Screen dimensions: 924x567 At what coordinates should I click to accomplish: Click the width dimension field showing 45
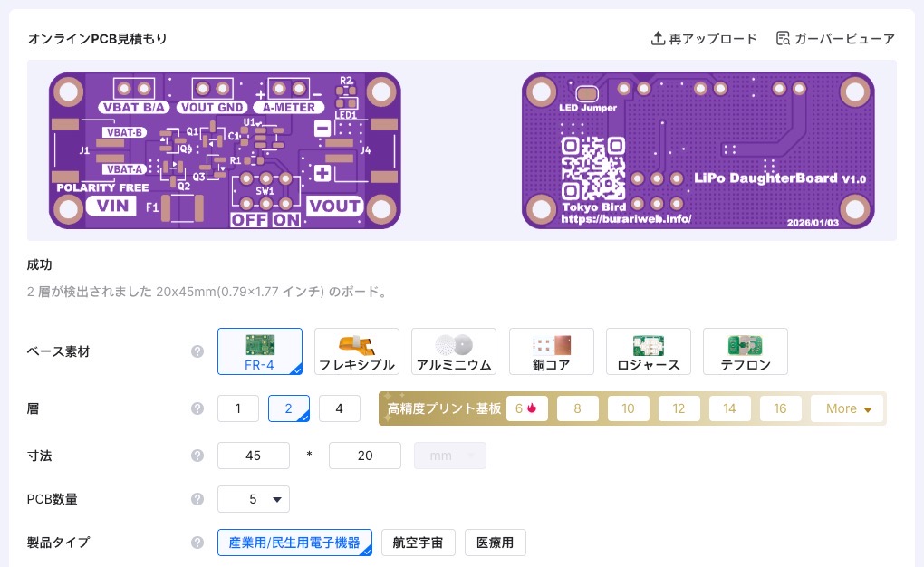point(254,456)
